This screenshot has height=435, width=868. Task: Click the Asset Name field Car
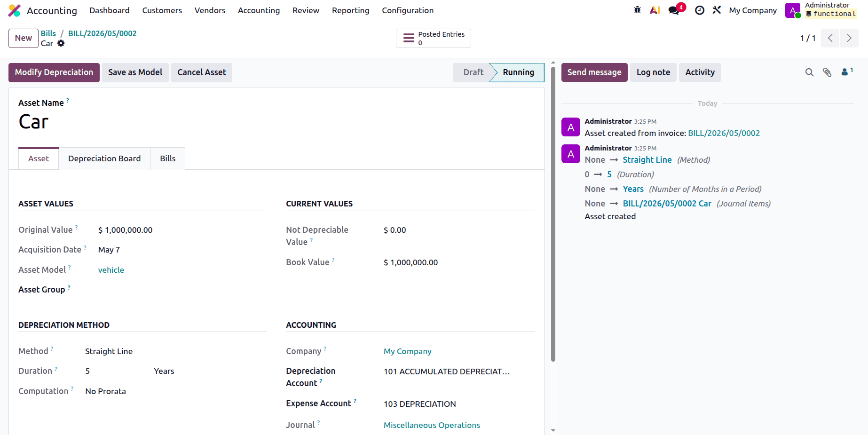click(33, 122)
